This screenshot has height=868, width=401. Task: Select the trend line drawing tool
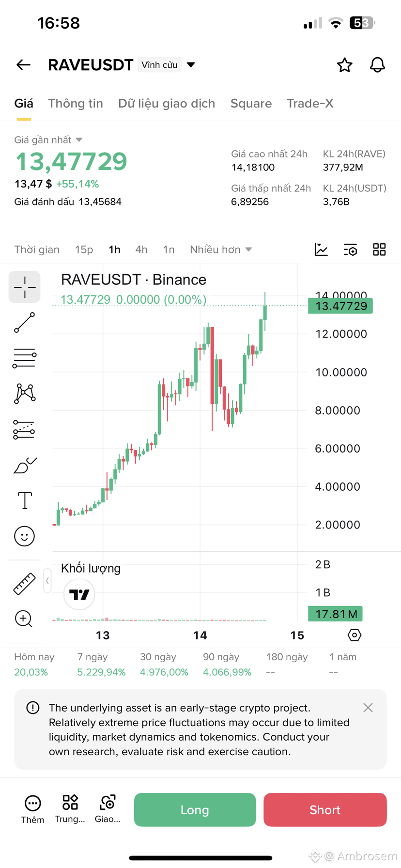point(24,323)
